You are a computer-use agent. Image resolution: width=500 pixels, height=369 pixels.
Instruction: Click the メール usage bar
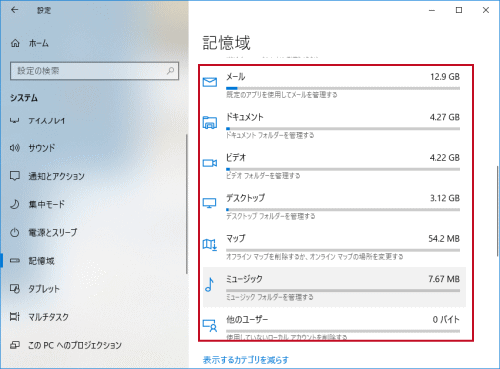343,88
